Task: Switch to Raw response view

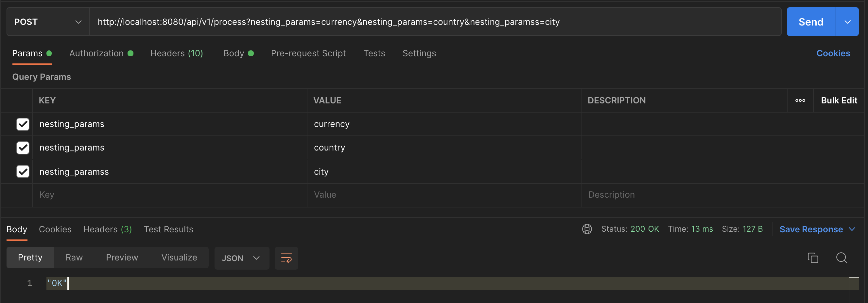Action: click(x=74, y=258)
